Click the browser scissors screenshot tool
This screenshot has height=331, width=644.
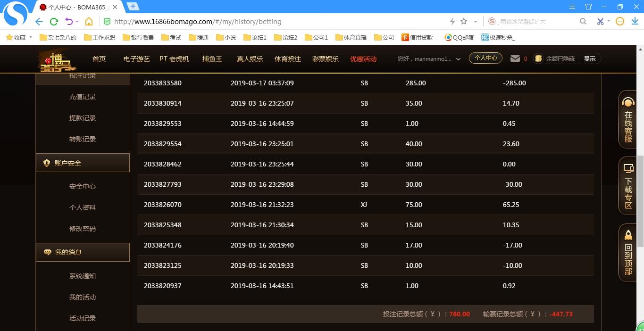(600, 21)
